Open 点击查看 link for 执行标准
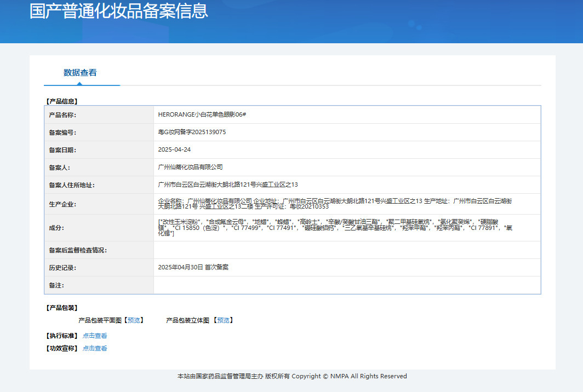 pyautogui.click(x=95, y=336)
